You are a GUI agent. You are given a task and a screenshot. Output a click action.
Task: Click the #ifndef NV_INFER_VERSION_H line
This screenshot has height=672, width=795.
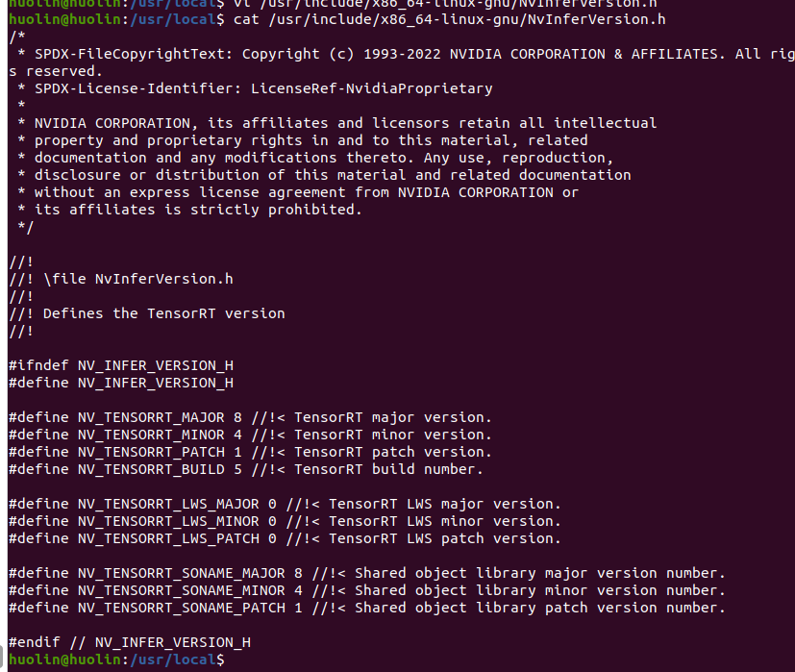[x=121, y=365]
